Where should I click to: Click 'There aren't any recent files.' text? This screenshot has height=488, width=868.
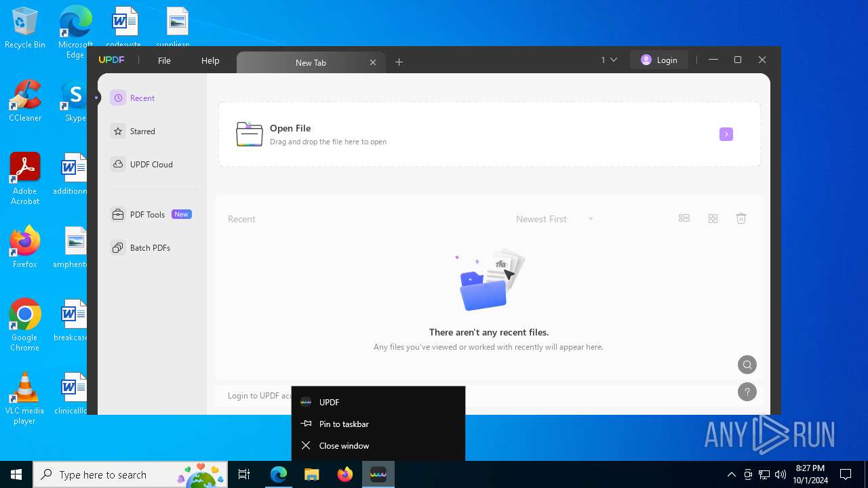point(489,332)
